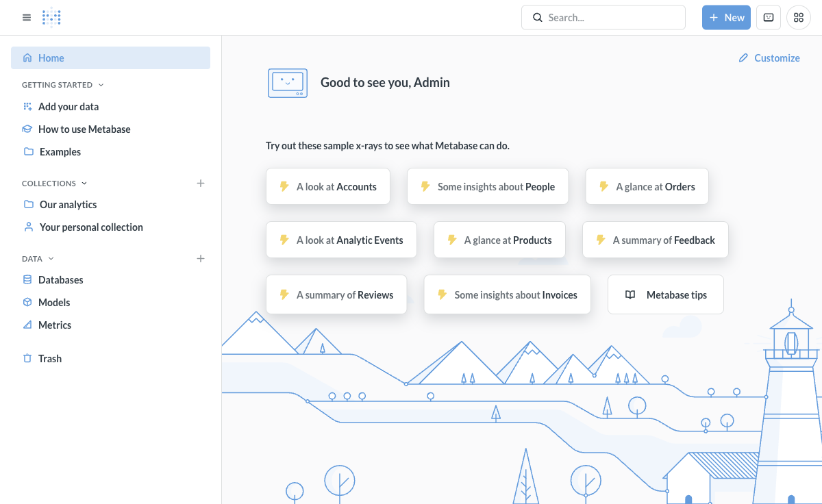Click the Metrics chart icon
Viewport: 822px width, 504px height.
coord(27,325)
